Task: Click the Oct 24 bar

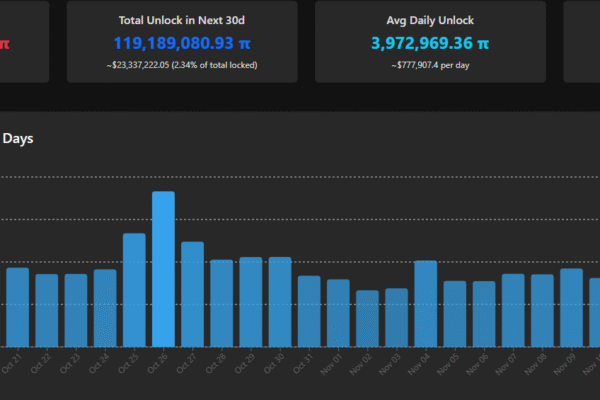Action: [x=105, y=307]
